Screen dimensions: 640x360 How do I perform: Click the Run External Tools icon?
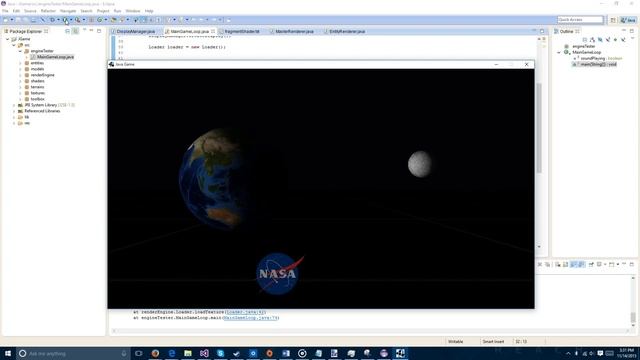pos(78,20)
